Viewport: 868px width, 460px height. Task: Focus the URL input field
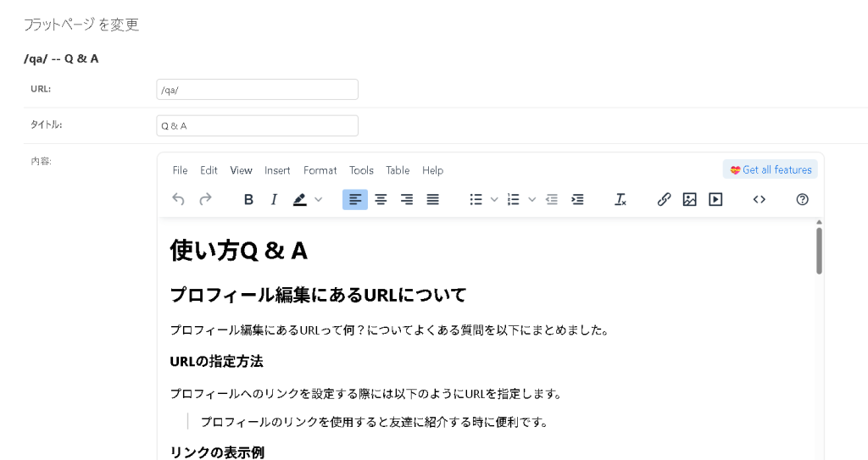(258, 90)
